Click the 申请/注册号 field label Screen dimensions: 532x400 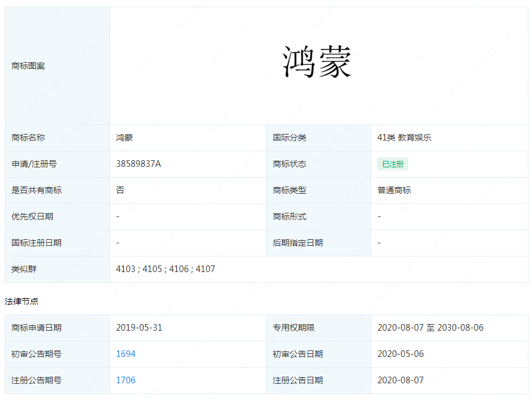pyautogui.click(x=34, y=164)
